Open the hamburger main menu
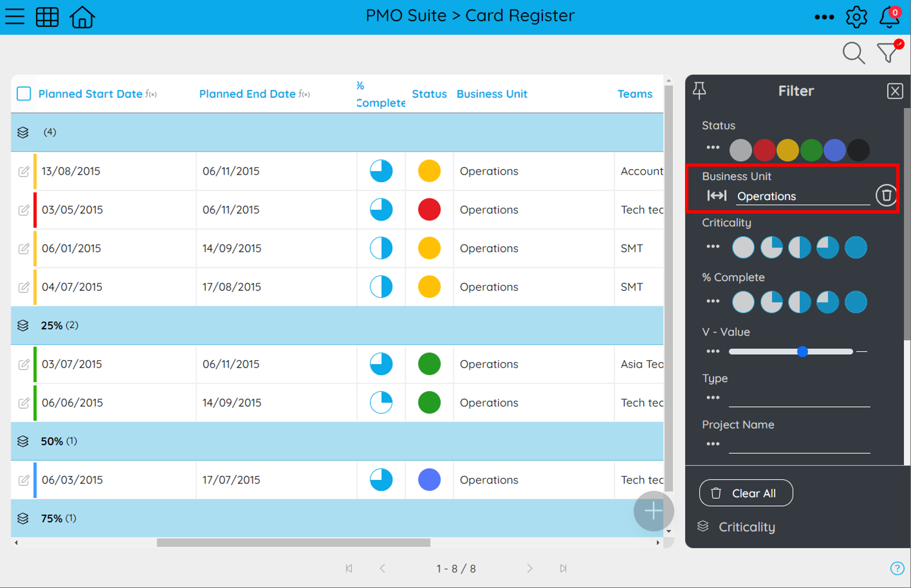The image size is (911, 588). (15, 17)
